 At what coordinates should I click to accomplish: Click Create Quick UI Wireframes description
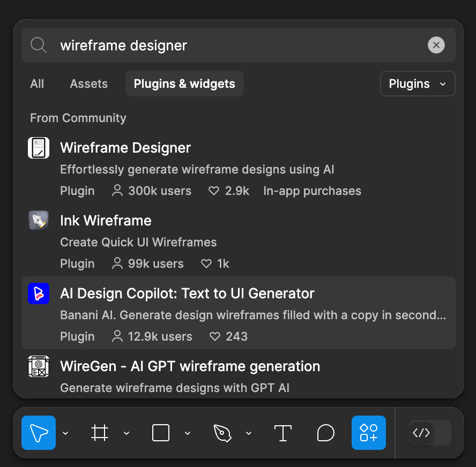click(x=138, y=242)
